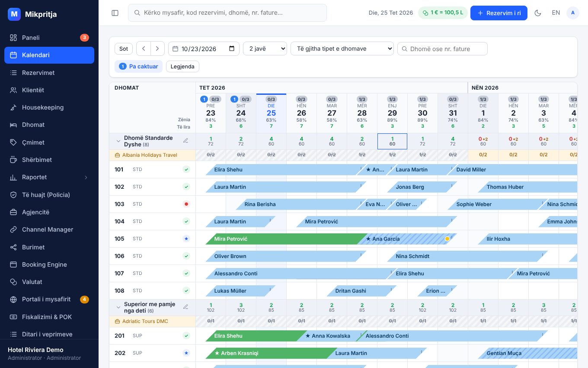Click the Dhomë ose nr. fature field
Viewport: 588px width, 368px height.
(442, 48)
